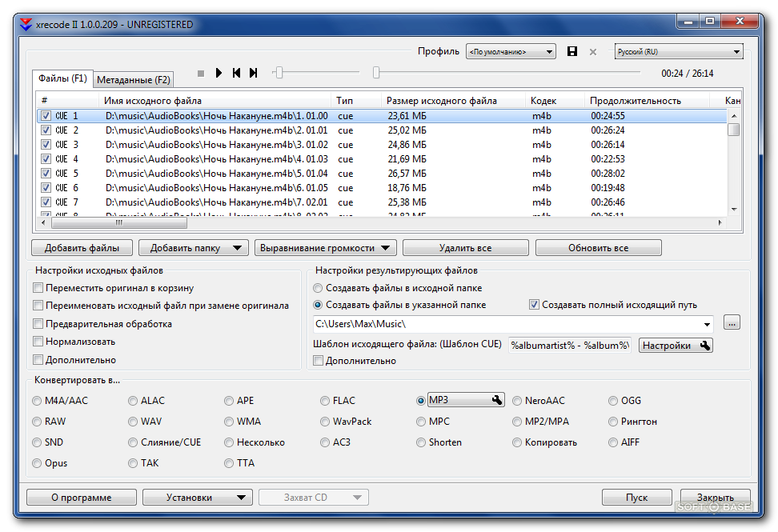778x532 pixels.
Task: Open the language Русский (RU) dropdown
Action: tap(679, 51)
